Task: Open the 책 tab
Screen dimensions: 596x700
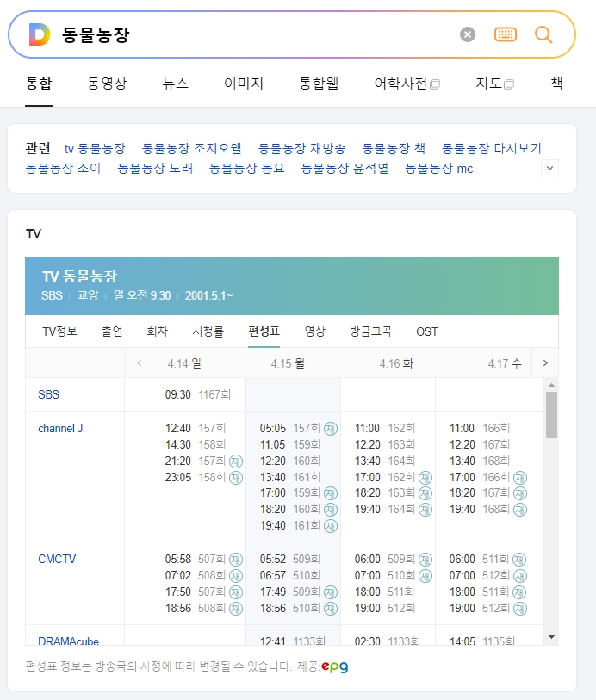Action: 556,84
